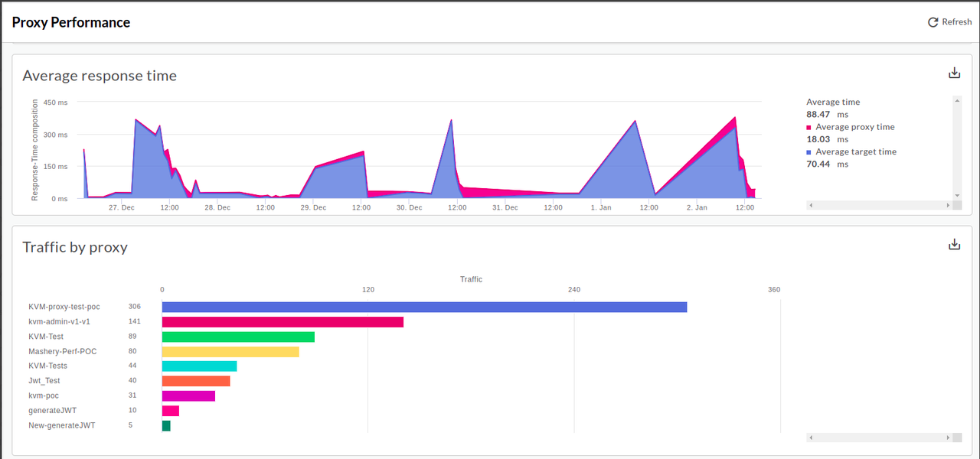980x459 pixels.
Task: Click the Average time value 88.47
Action: 818,115
